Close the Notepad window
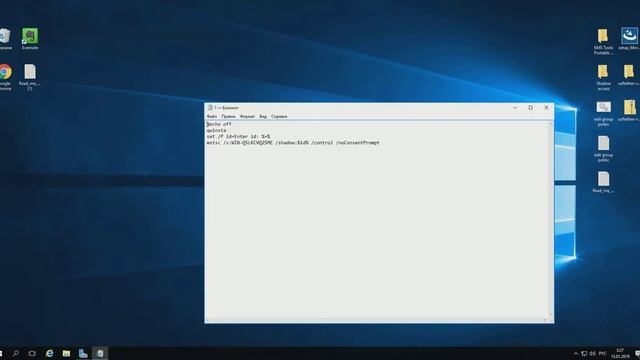Image resolution: width=640 pixels, height=360 pixels. pos(546,108)
